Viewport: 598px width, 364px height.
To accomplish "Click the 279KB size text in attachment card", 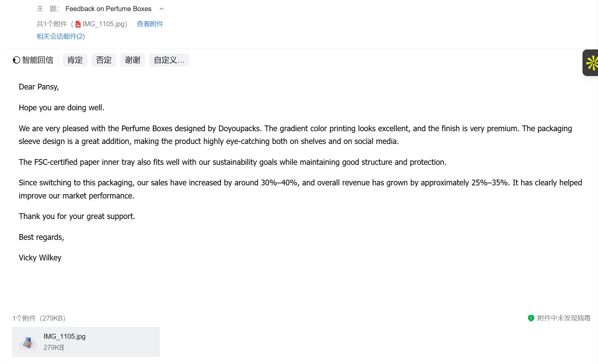I will [x=53, y=348].
